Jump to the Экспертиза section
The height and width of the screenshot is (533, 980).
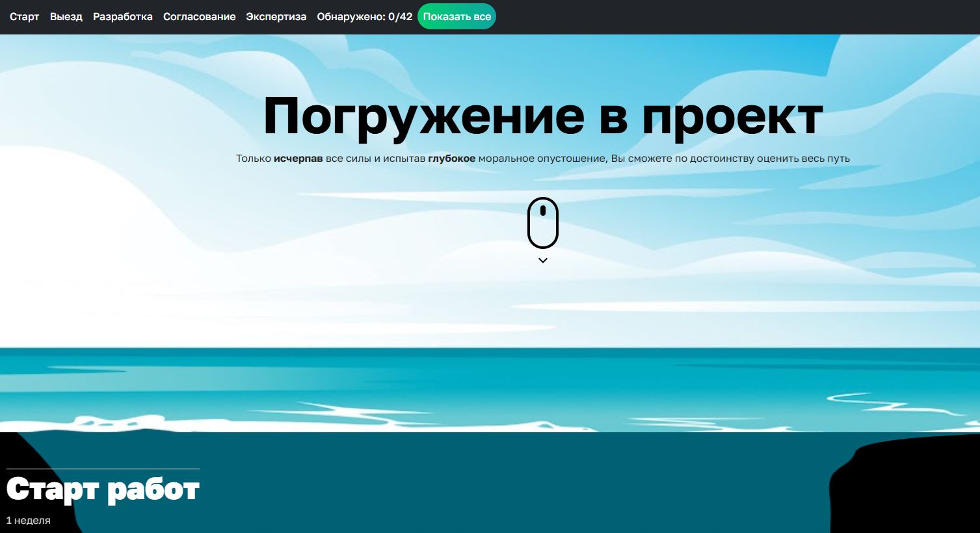[276, 17]
